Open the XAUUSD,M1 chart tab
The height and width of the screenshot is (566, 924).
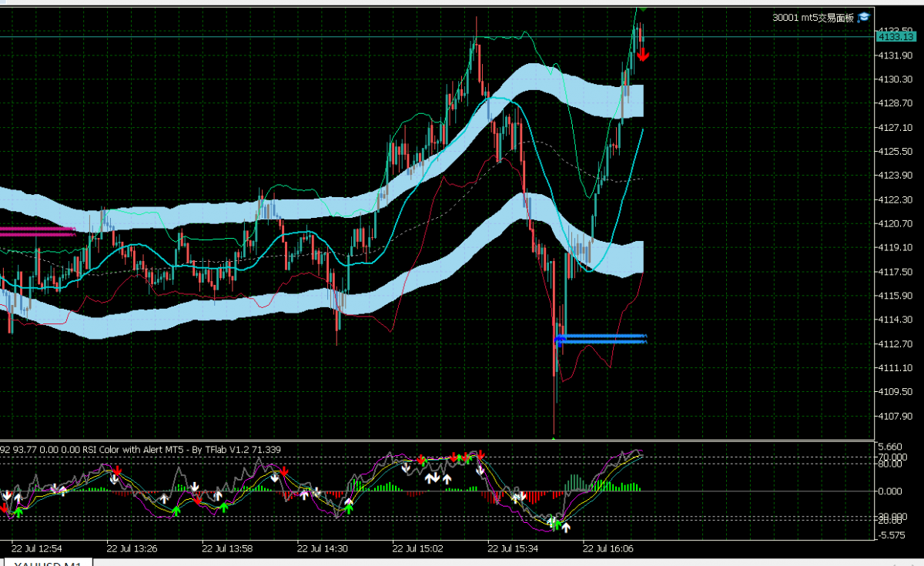click(x=49, y=563)
